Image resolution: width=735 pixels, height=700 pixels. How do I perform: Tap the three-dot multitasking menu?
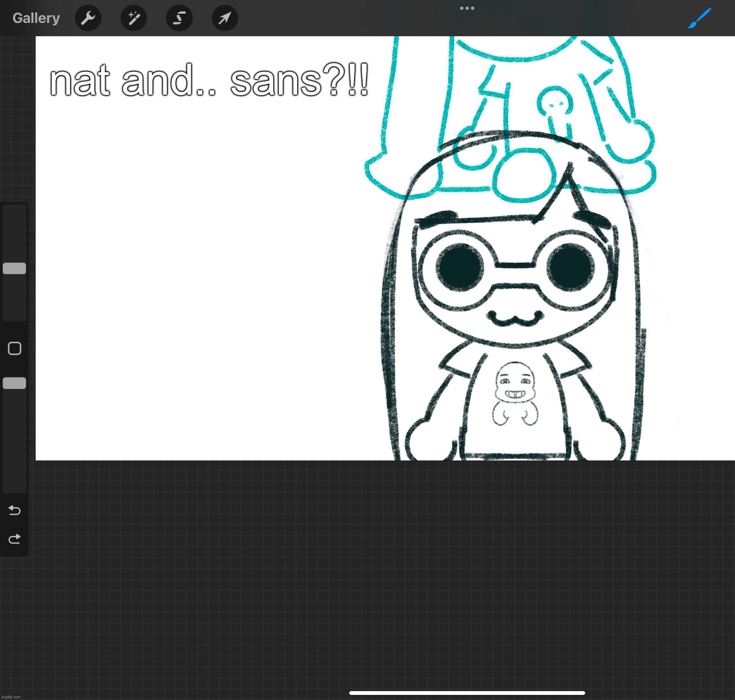pos(467,8)
